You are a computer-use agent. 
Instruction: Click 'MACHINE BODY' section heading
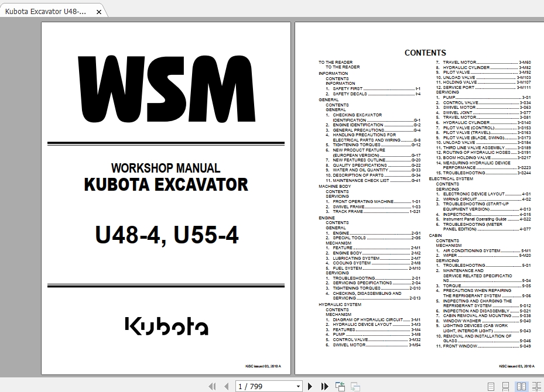click(335, 187)
